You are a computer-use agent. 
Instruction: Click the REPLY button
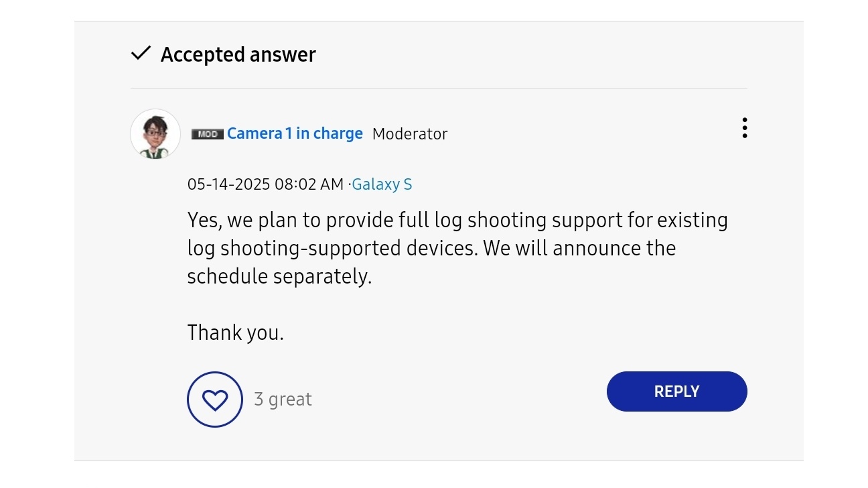[676, 391]
